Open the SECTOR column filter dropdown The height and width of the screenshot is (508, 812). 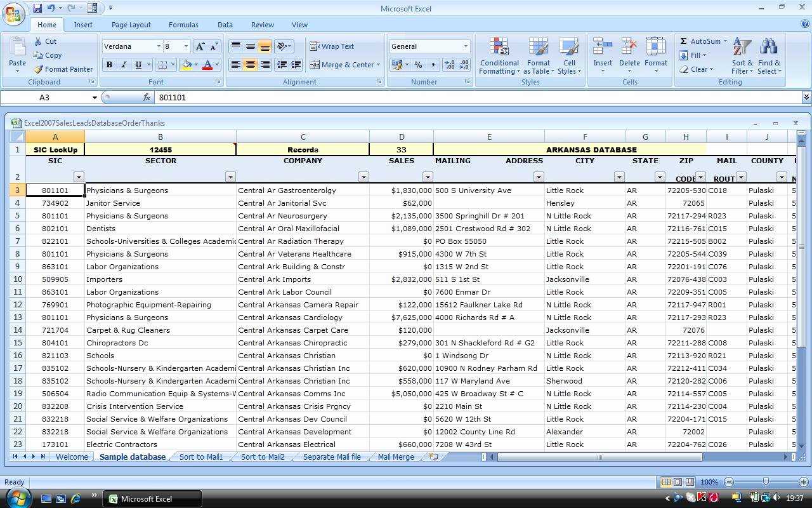pos(230,177)
